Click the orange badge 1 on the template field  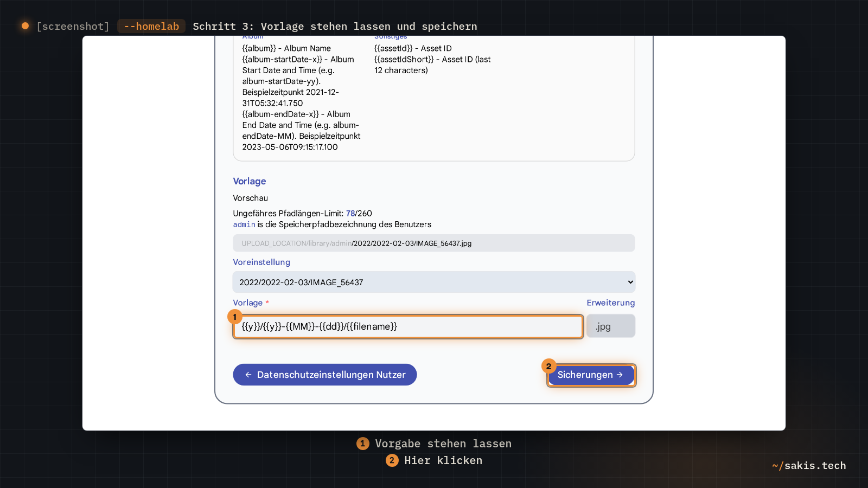pos(234,317)
